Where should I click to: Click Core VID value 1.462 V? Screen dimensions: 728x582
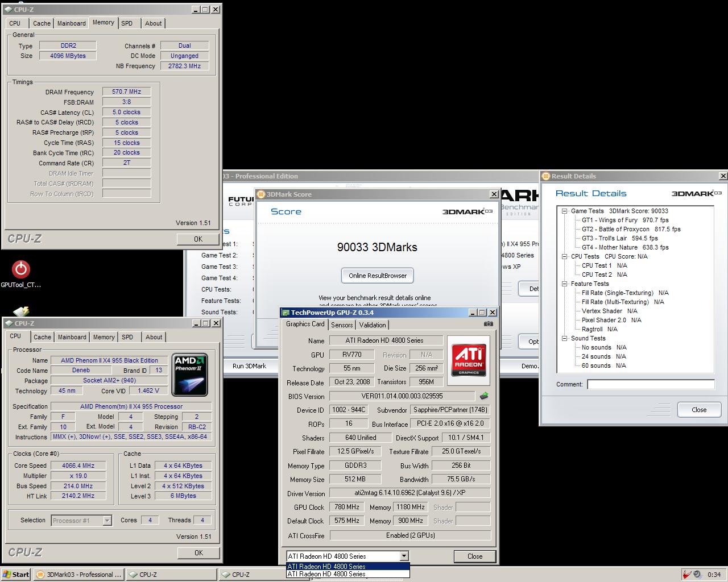[x=148, y=390]
